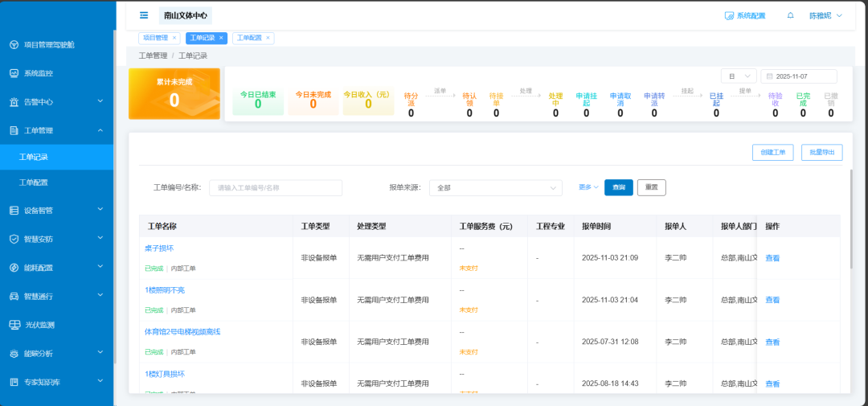Click 查看 for 桌子损坏 row

tap(772, 258)
